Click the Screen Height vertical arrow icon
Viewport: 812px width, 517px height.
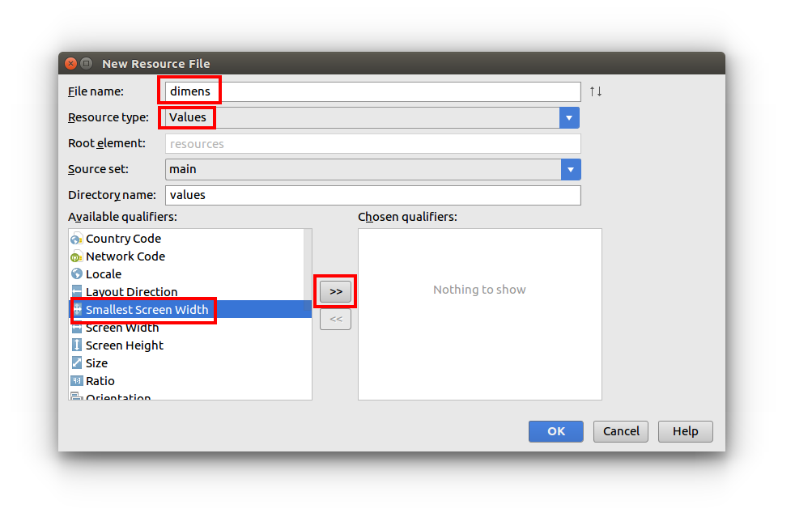coord(76,345)
